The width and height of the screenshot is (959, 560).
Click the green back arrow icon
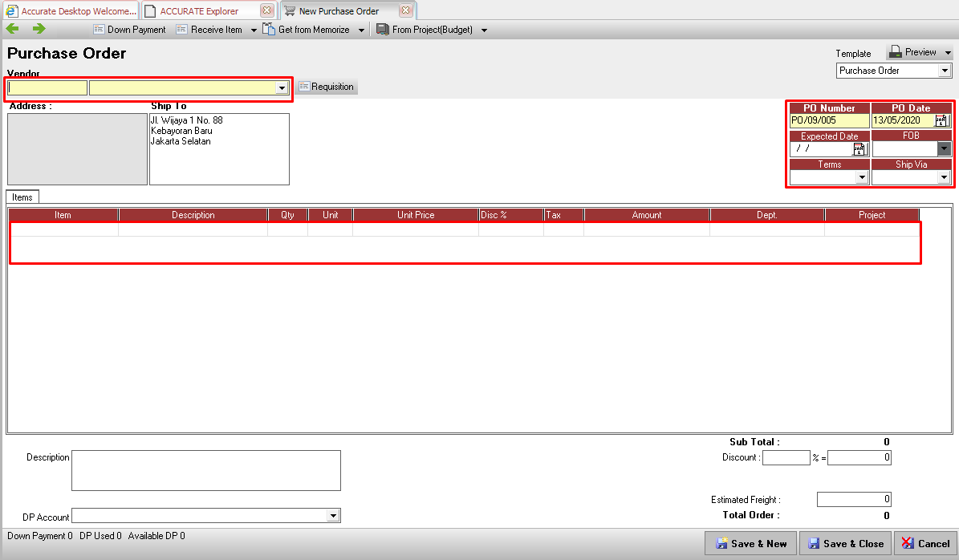[x=13, y=29]
